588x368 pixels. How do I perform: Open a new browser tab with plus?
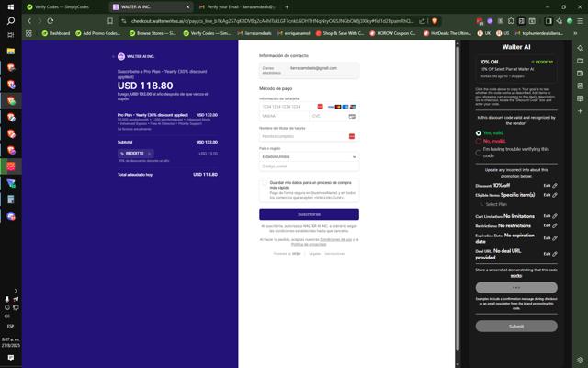click(x=287, y=6)
